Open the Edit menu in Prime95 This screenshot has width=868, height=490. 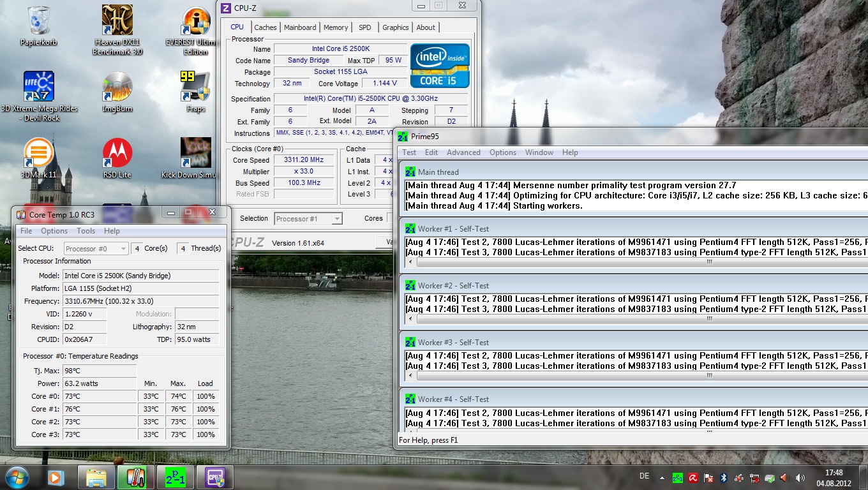point(431,152)
